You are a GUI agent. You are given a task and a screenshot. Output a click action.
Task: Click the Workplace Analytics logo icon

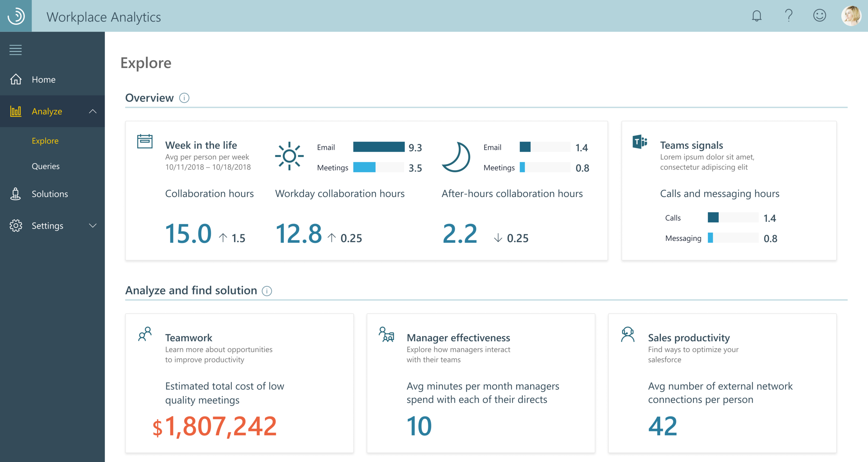coord(16,16)
